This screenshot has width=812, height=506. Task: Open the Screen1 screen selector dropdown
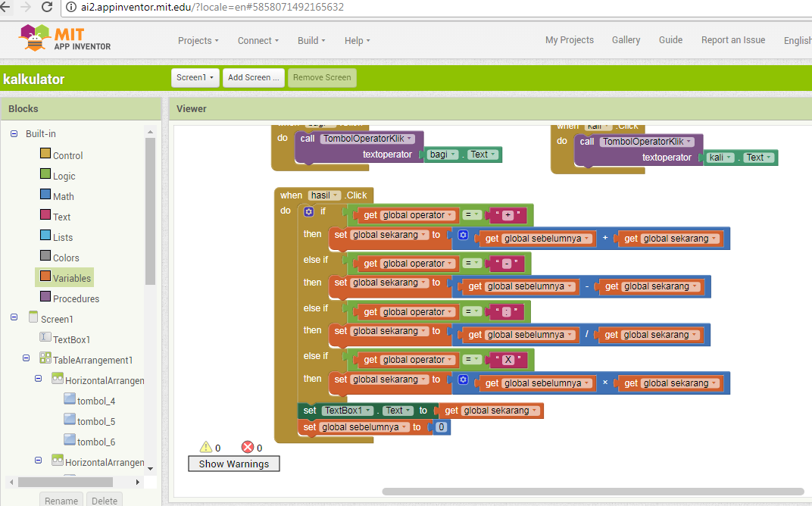click(195, 78)
